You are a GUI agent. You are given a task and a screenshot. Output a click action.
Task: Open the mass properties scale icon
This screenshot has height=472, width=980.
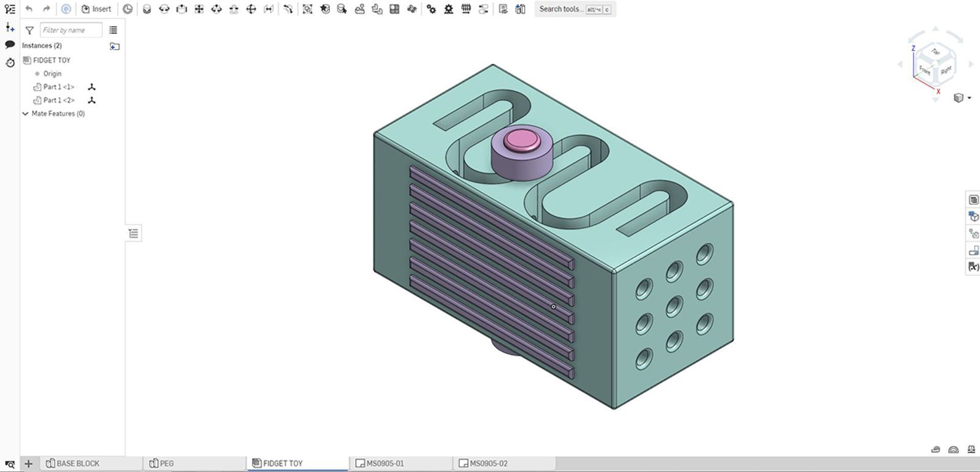pos(971,449)
